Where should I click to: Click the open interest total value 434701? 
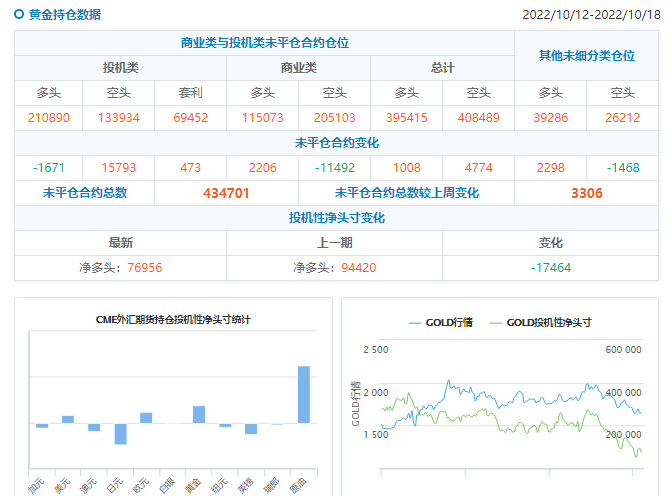click(225, 193)
